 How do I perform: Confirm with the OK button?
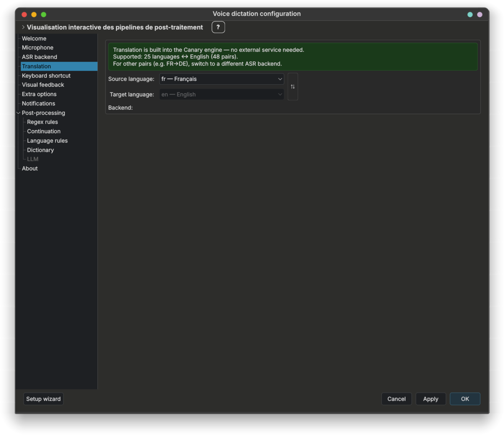pyautogui.click(x=465, y=399)
